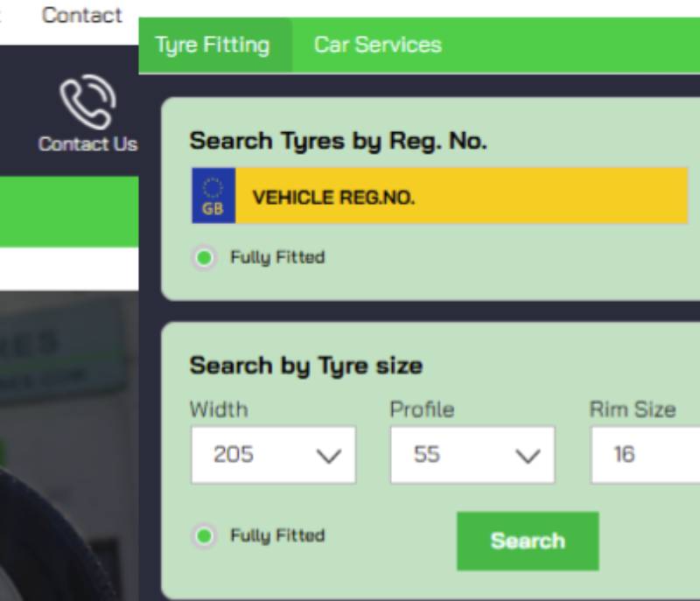Click the green banner bar on left
This screenshot has height=601, width=700.
69,212
